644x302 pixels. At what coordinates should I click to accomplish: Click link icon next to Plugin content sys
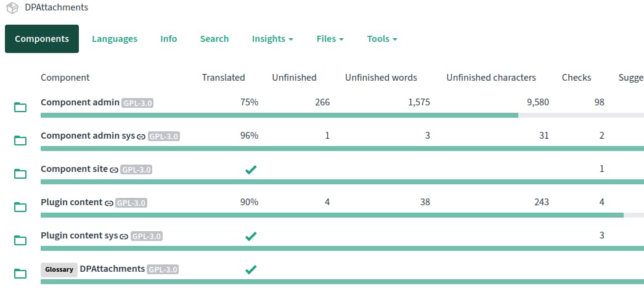pyautogui.click(x=123, y=236)
